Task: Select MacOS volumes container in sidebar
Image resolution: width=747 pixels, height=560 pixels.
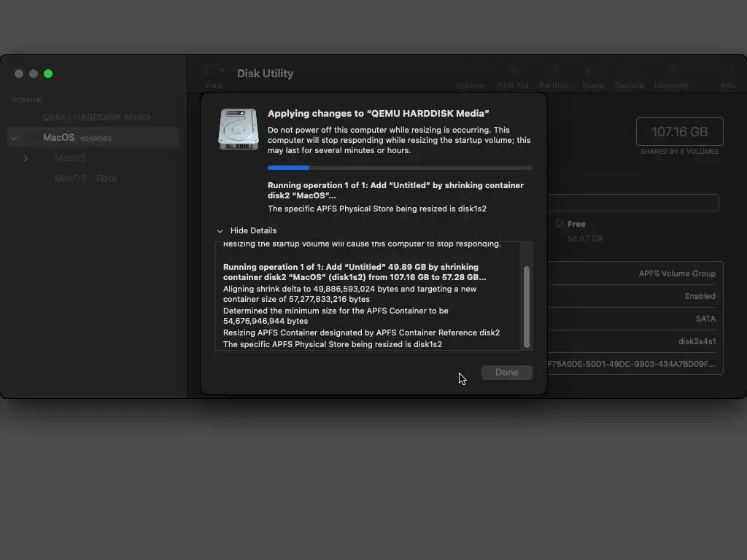Action: [93, 138]
